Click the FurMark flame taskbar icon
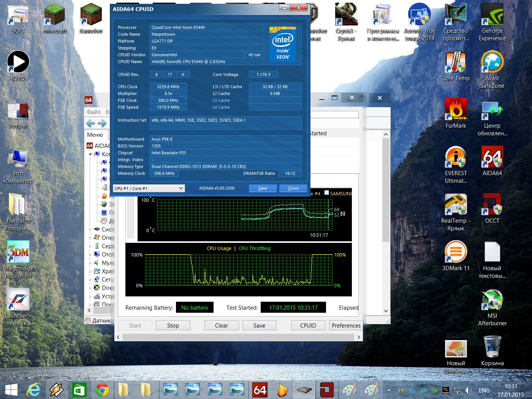Image resolution: width=532 pixels, height=399 pixels. (x=282, y=390)
